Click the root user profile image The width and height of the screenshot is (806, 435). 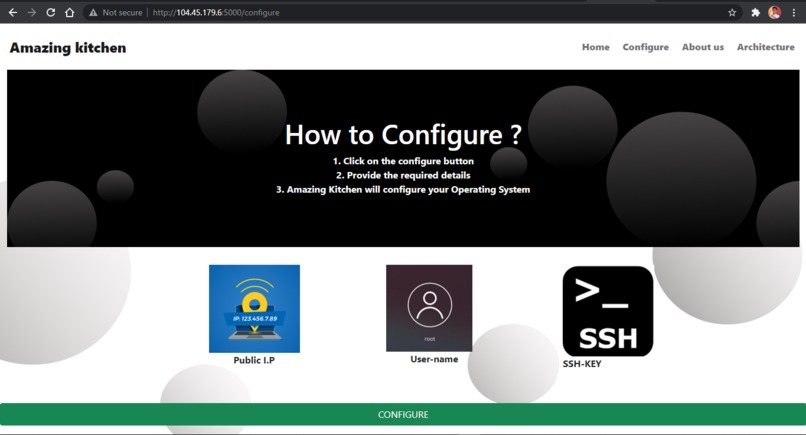click(429, 308)
